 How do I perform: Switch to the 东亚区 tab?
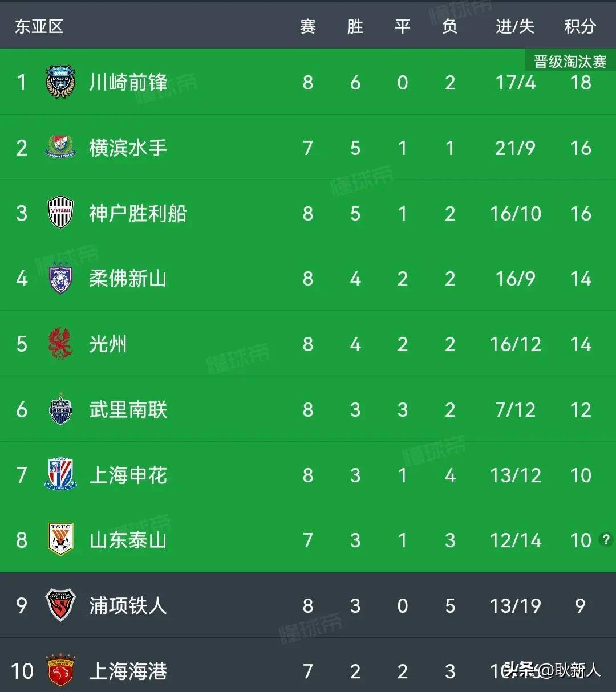[x=38, y=26]
